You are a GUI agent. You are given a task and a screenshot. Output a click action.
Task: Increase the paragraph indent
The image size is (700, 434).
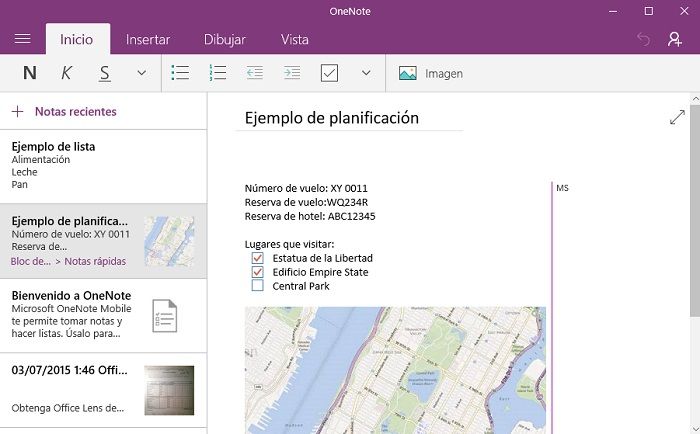[x=292, y=73]
